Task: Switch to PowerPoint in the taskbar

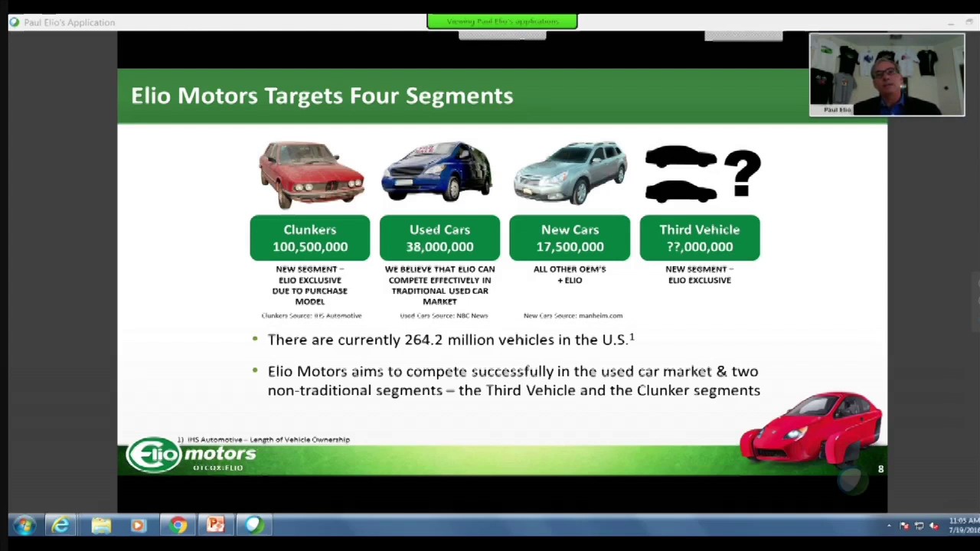Action: tap(215, 526)
